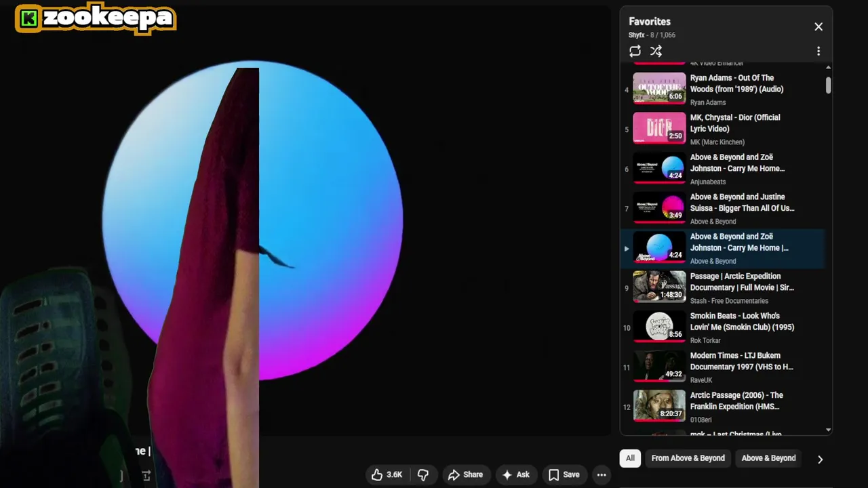The width and height of the screenshot is (868, 488).
Task: Select currently playing Carry Me Home title
Action: (739, 242)
